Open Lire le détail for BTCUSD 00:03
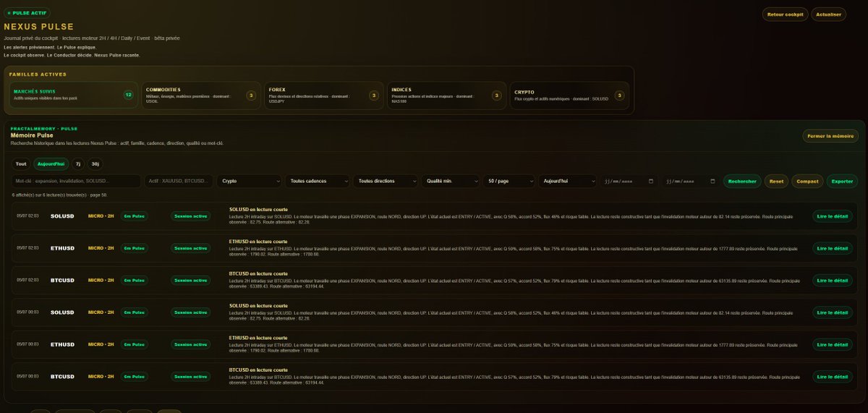 point(833,376)
